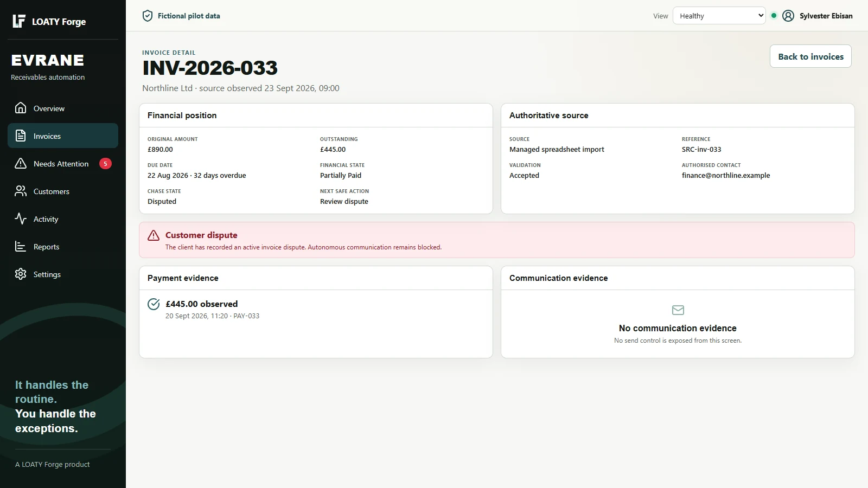Open the Overview menu item
This screenshot has height=488, width=868.
coord(63,108)
